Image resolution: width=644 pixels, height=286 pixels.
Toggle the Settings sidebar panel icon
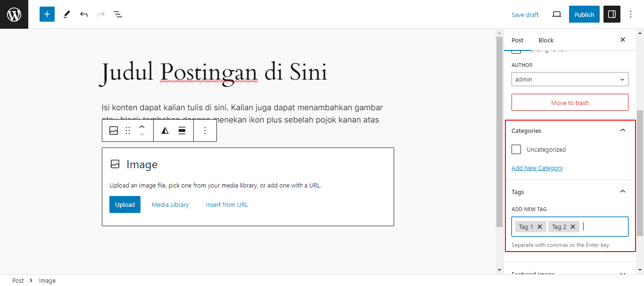611,14
